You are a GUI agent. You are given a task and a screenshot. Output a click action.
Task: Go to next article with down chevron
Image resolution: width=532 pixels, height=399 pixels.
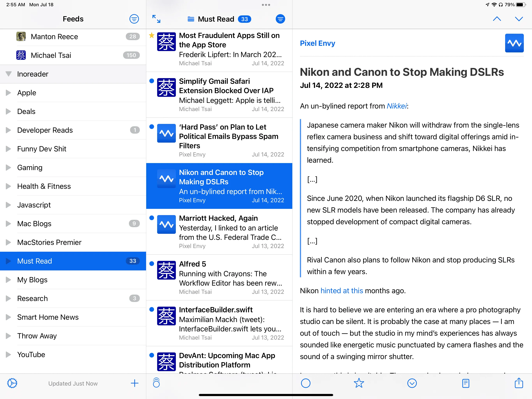point(519,19)
